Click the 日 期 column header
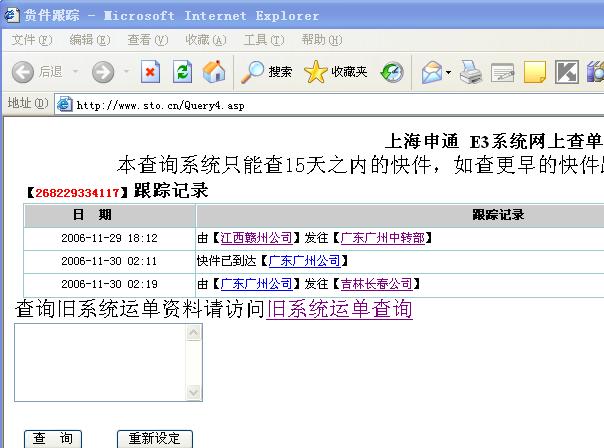The height and width of the screenshot is (448, 604). pyautogui.click(x=109, y=215)
